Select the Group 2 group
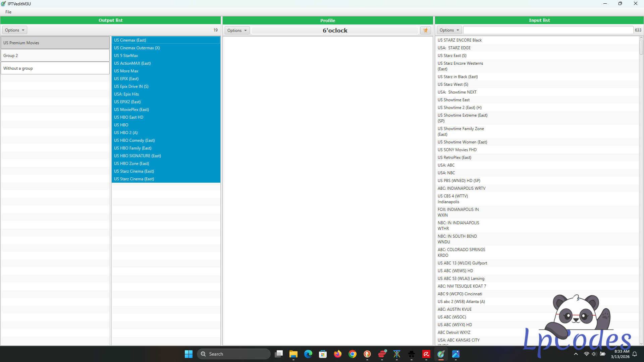Viewport: 644px width, 362px height. coord(55,56)
